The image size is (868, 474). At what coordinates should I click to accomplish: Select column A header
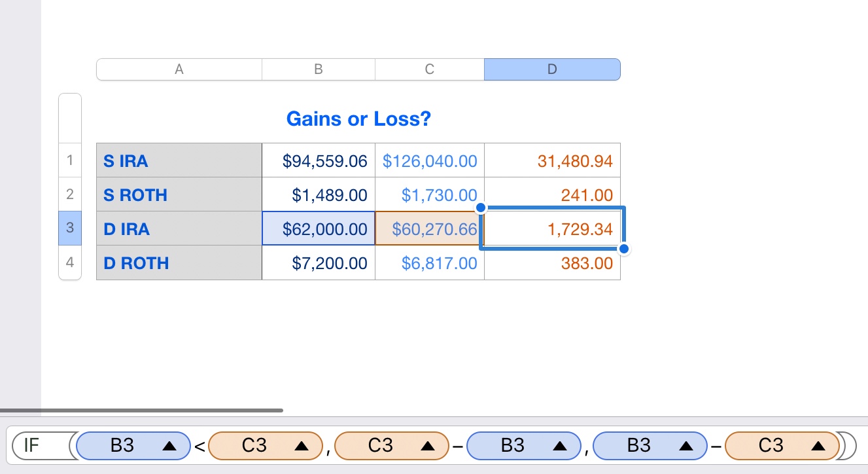tap(179, 69)
